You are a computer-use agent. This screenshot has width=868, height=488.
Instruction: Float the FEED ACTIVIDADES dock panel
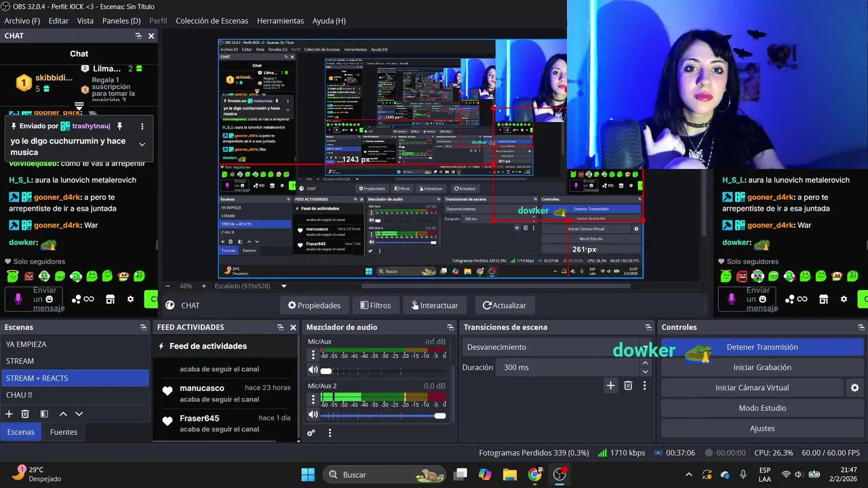(280, 327)
